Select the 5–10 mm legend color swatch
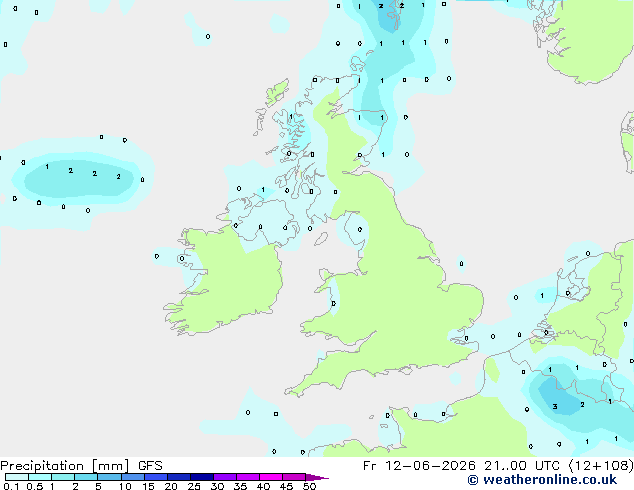Image resolution: width=634 pixels, height=490 pixels. click(x=109, y=477)
